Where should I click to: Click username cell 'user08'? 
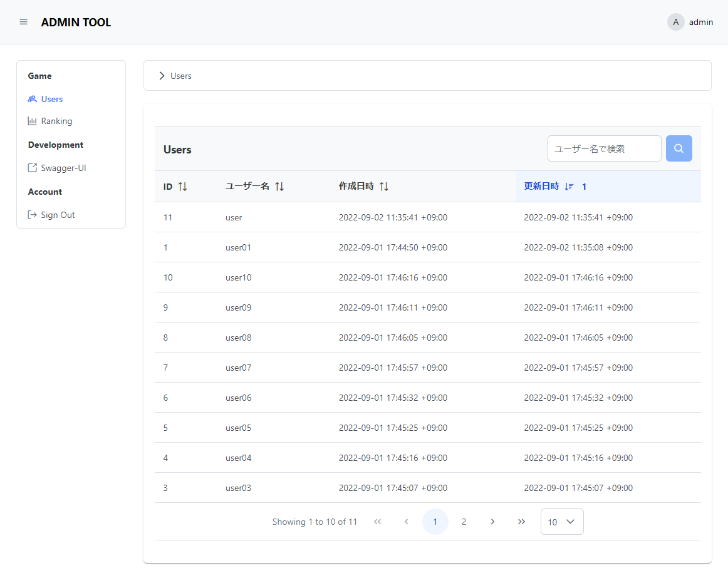(x=238, y=338)
